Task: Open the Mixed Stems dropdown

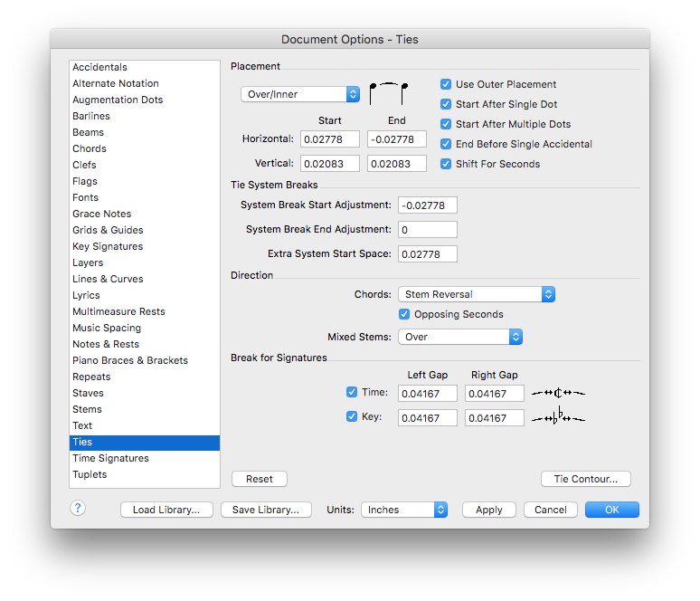Action: 460,337
